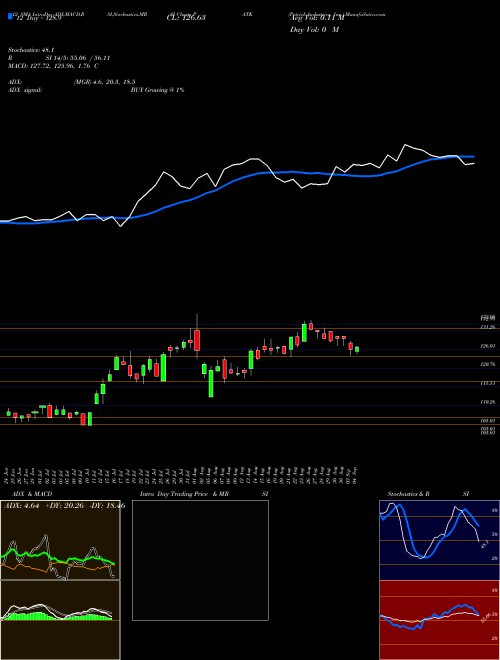Click the "ADX signal:" label

(x=25, y=90)
